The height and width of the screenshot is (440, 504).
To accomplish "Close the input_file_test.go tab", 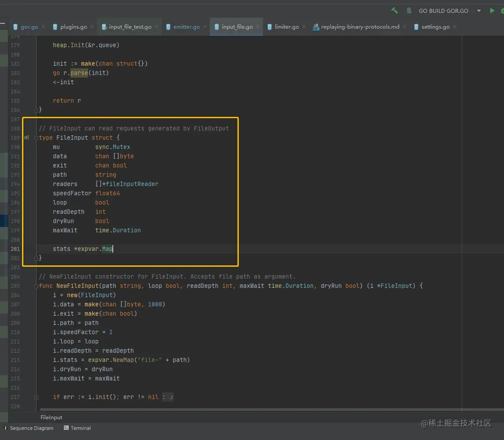I will coord(156,27).
